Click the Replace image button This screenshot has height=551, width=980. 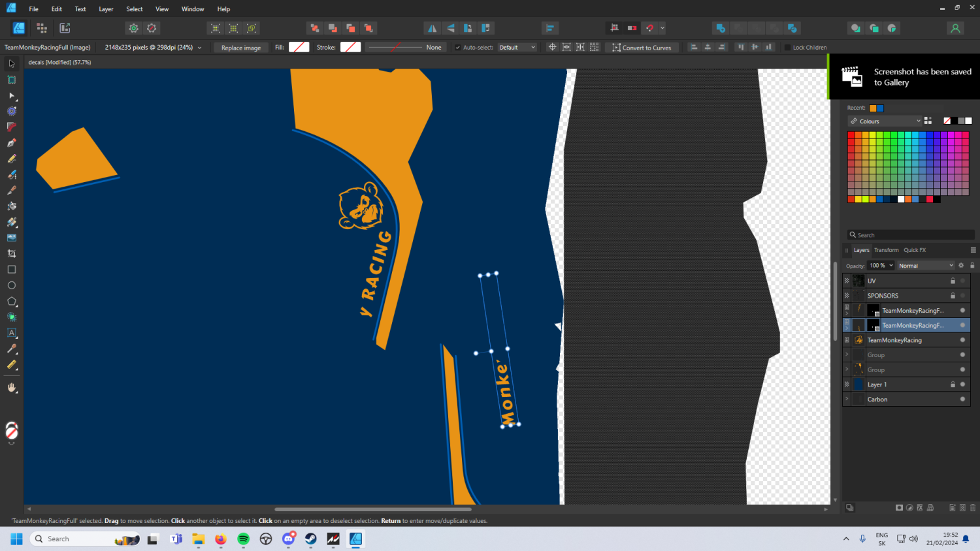240,47
